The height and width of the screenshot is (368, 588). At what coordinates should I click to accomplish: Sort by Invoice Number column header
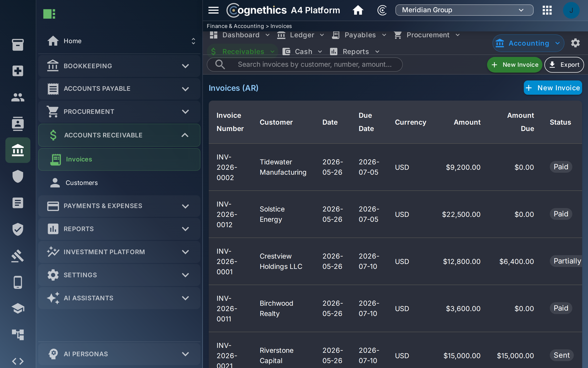tap(230, 122)
